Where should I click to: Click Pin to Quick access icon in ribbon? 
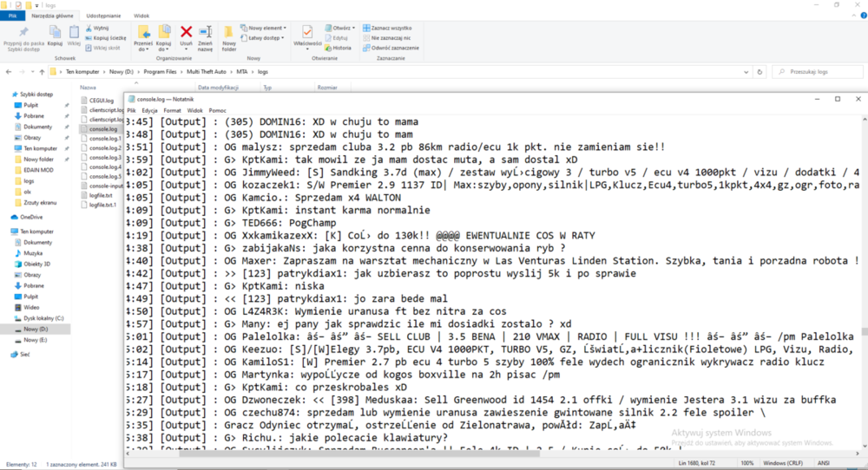click(x=23, y=33)
